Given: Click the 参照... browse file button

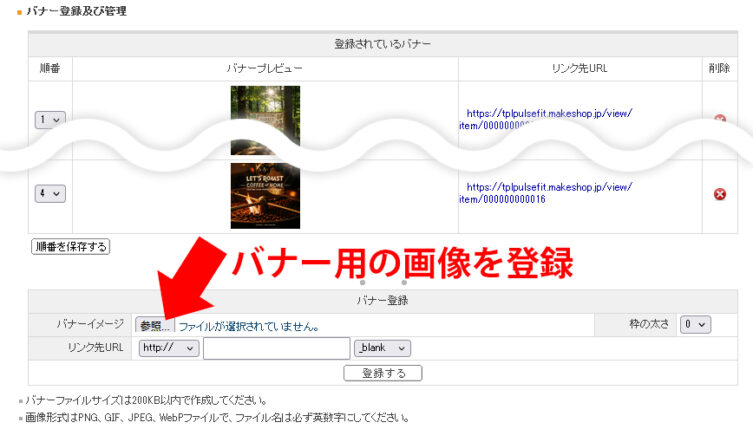Looking at the screenshot, I should click(155, 325).
